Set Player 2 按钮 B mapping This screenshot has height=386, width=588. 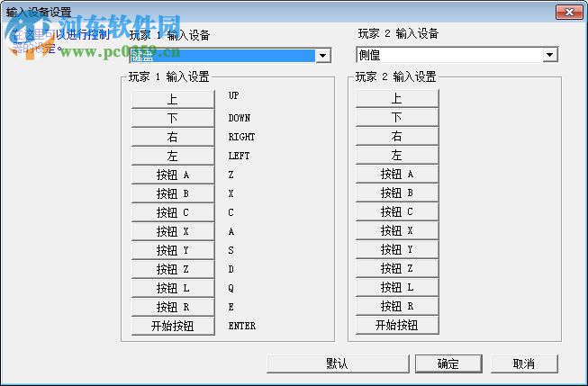tap(397, 193)
